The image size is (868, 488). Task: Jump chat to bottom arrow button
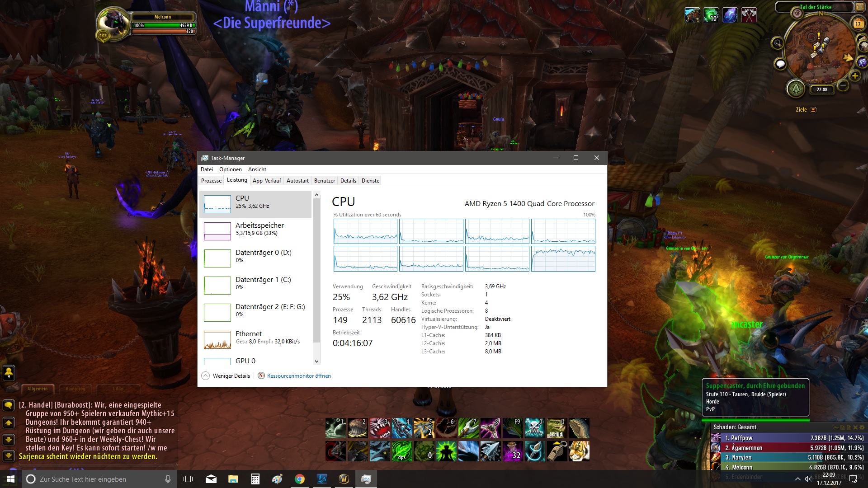9,456
